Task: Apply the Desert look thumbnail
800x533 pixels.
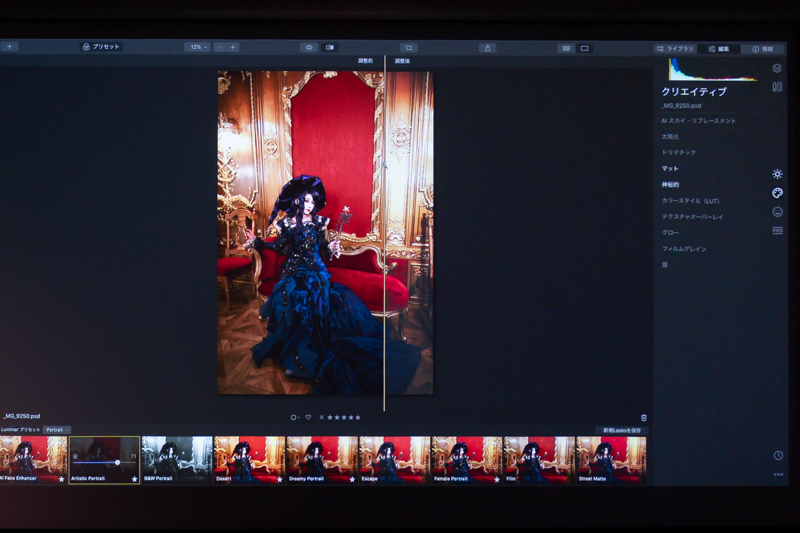Action: (x=249, y=460)
